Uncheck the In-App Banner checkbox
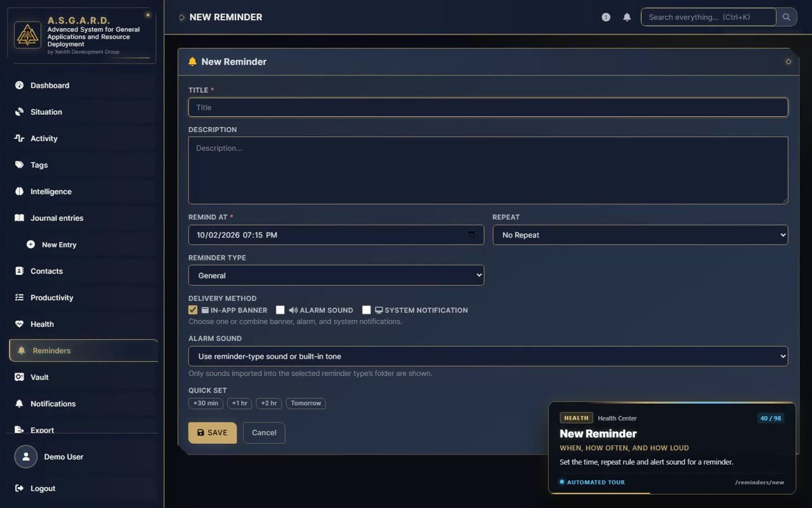 193,310
